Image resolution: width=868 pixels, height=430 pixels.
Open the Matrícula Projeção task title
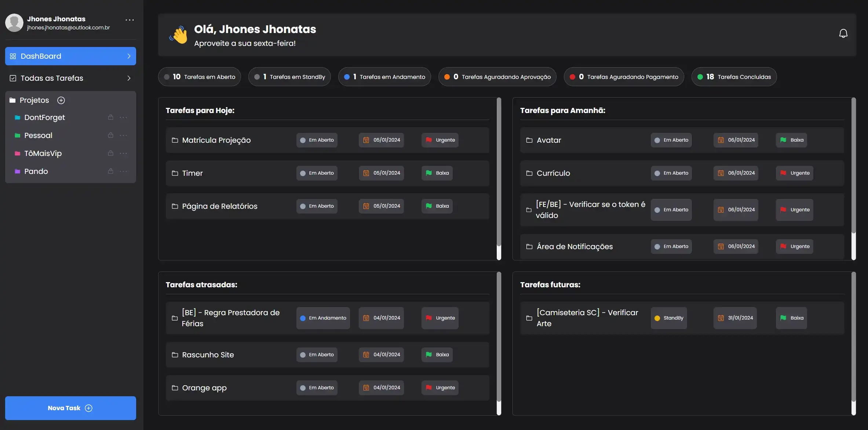point(216,140)
